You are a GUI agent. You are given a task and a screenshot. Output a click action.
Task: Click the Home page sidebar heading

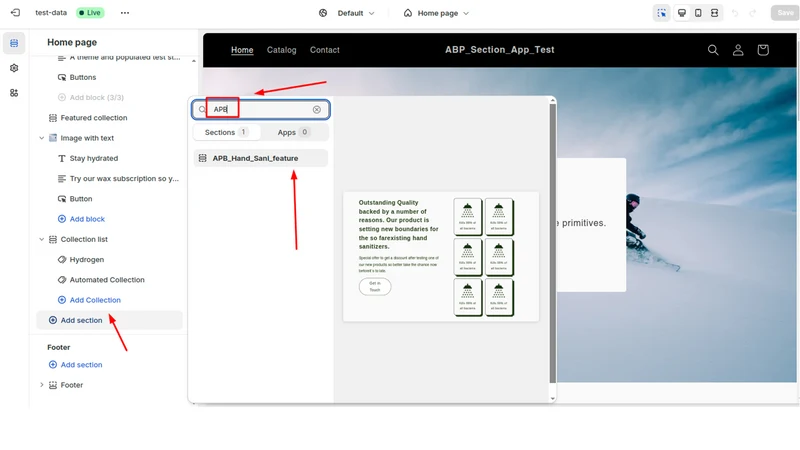(72, 42)
